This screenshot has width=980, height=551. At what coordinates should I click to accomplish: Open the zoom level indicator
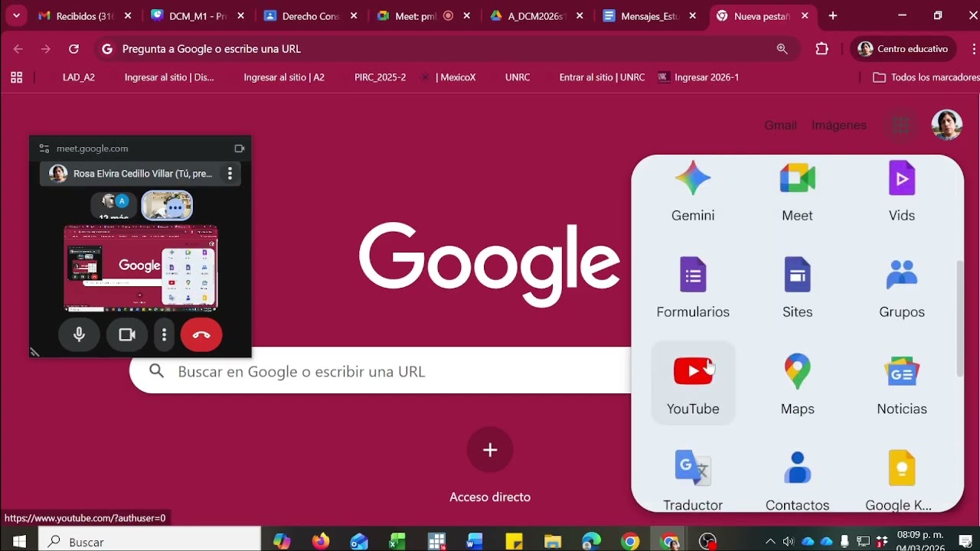tap(782, 49)
